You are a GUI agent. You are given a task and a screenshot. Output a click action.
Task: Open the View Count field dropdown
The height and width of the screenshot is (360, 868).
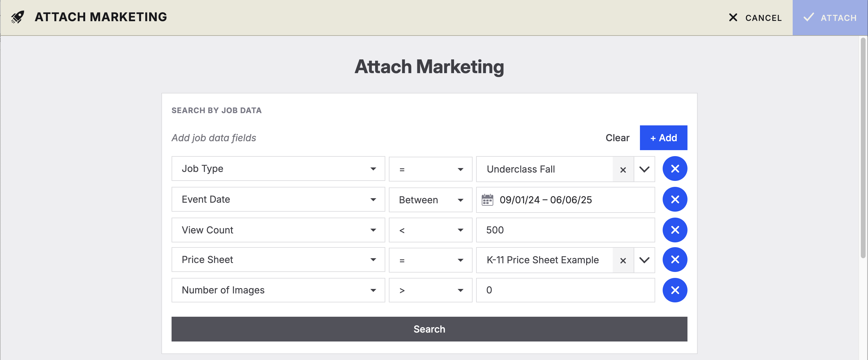pos(278,230)
